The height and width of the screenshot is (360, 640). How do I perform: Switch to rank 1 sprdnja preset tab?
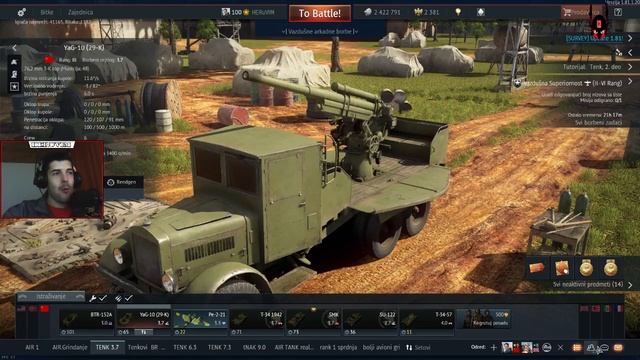(x=338, y=347)
